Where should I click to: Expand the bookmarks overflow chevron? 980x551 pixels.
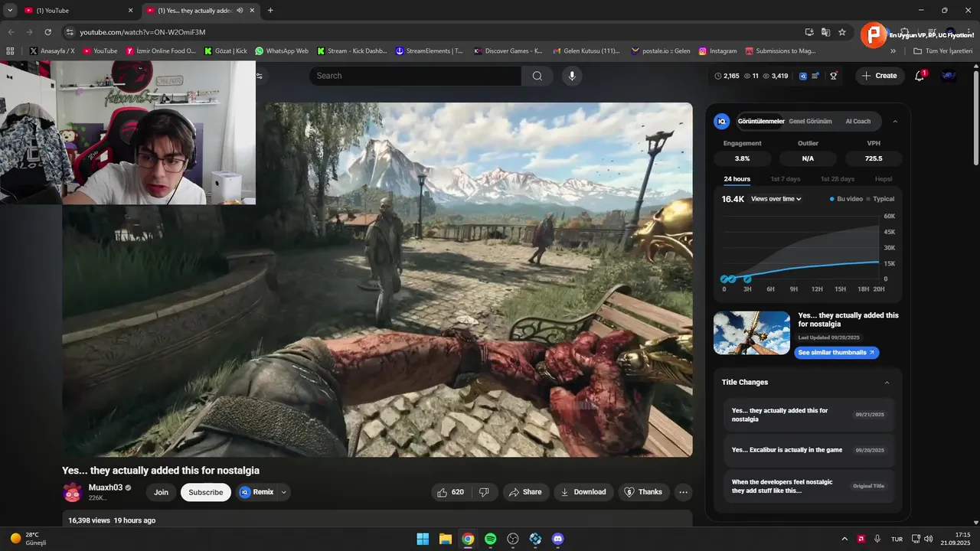pos(893,51)
